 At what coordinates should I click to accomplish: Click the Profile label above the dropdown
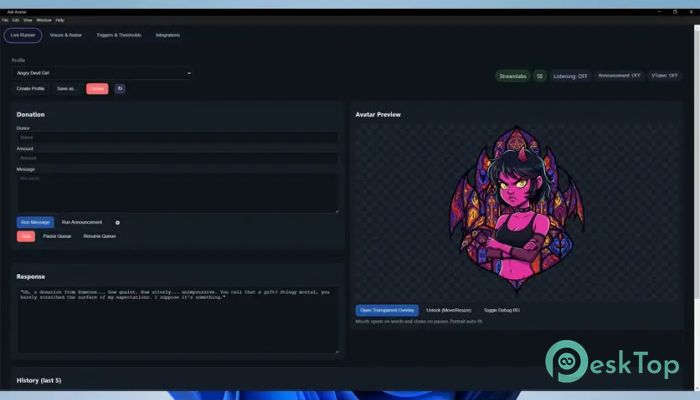pos(18,60)
